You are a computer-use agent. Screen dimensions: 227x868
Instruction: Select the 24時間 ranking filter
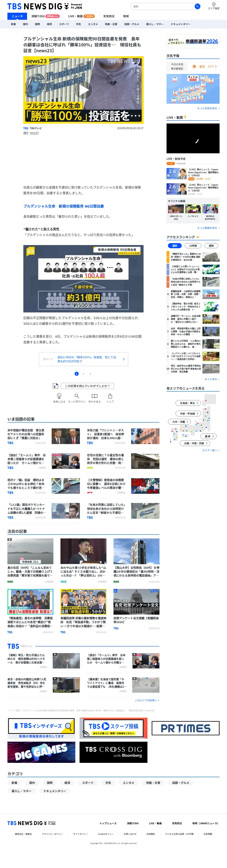[x=193, y=246]
